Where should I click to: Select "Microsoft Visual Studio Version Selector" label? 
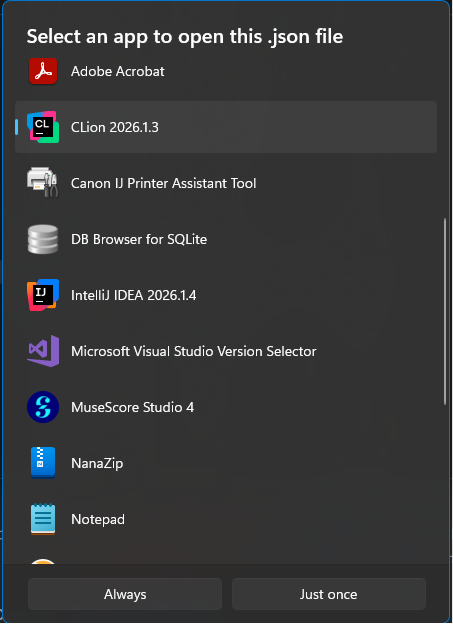[193, 351]
